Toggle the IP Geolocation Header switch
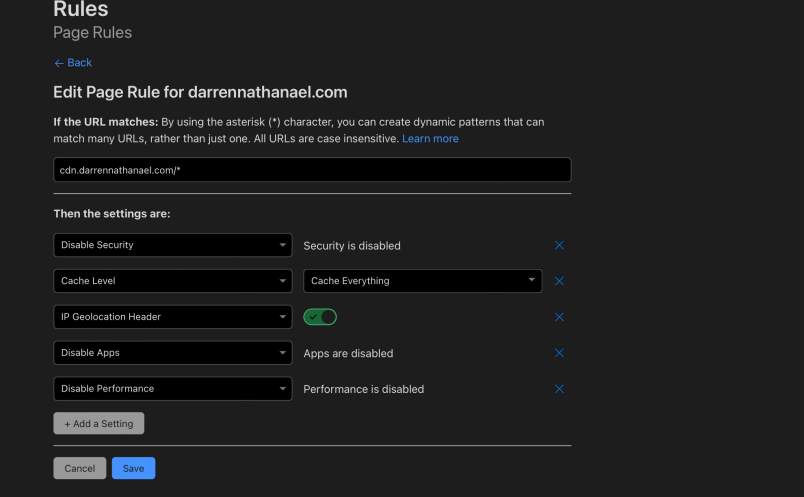804x497 pixels. tap(320, 317)
